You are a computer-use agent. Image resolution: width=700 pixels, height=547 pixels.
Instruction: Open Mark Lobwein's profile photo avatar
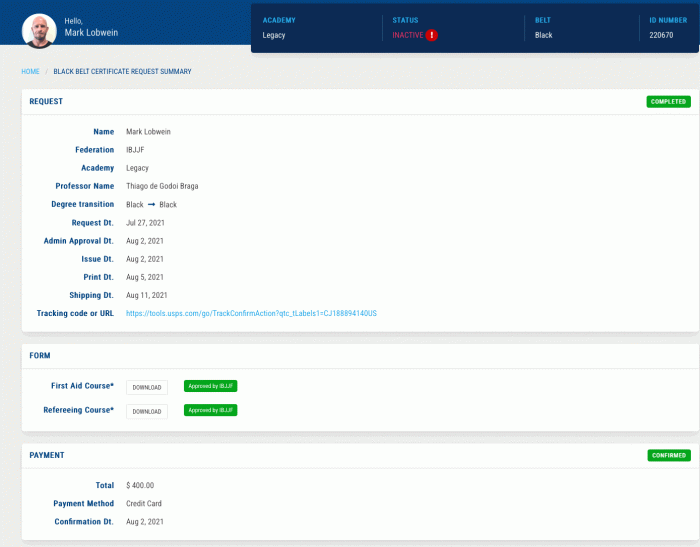pyautogui.click(x=39, y=30)
